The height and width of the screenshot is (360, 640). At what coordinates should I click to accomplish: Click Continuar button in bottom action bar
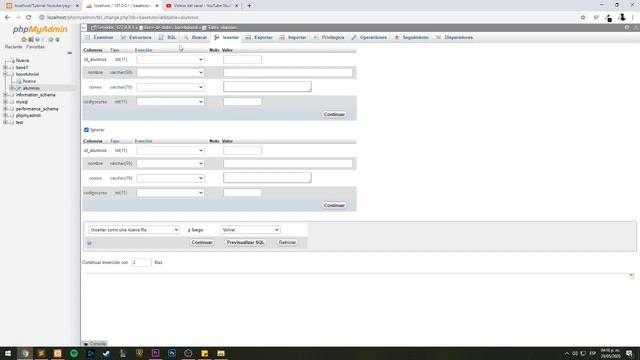click(x=202, y=242)
